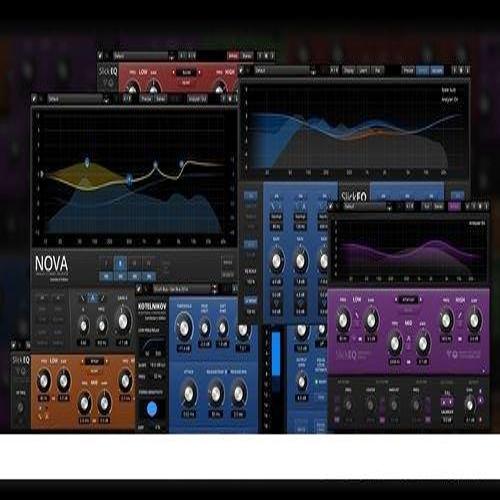Select band II tab in NOVA
Screen dimensions: 500x500
(x=121, y=263)
